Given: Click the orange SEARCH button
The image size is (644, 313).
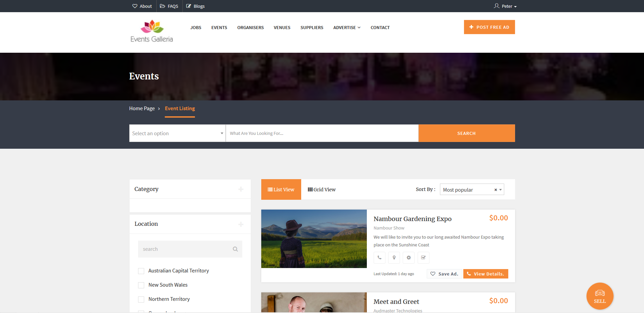Looking at the screenshot, I should tap(466, 133).
